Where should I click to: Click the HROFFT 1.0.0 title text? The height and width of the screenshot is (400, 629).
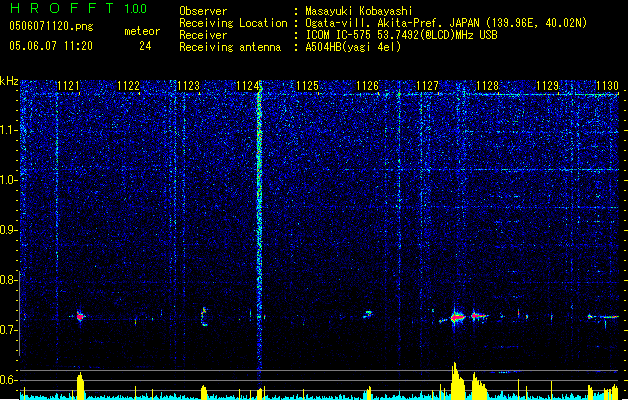(78, 8)
